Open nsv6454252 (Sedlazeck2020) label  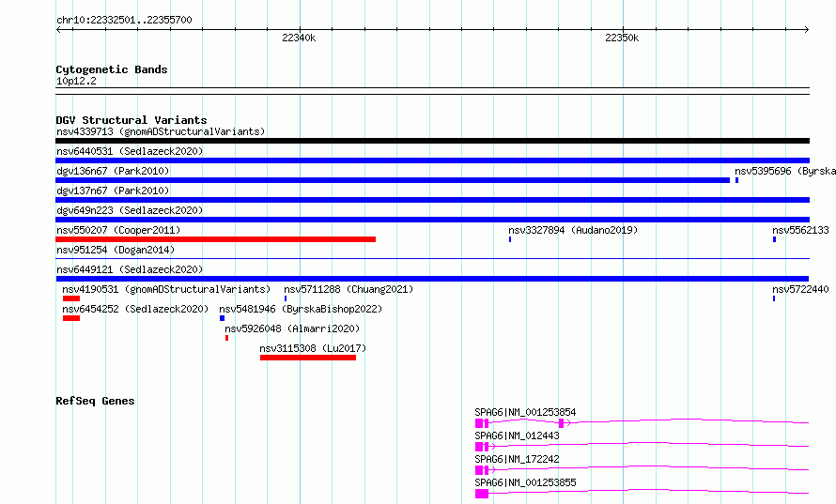135,309
